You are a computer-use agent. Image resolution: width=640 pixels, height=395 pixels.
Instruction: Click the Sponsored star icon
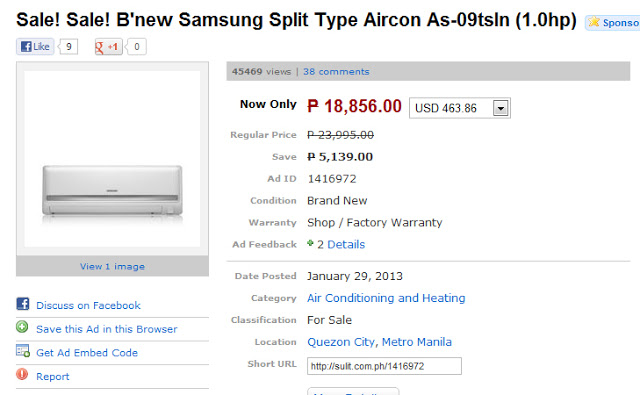(x=594, y=22)
